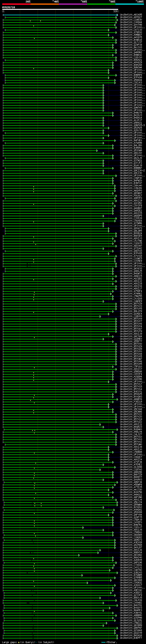Click the red 20% identity legend bar
146x644 pixels.
[16, 4]
